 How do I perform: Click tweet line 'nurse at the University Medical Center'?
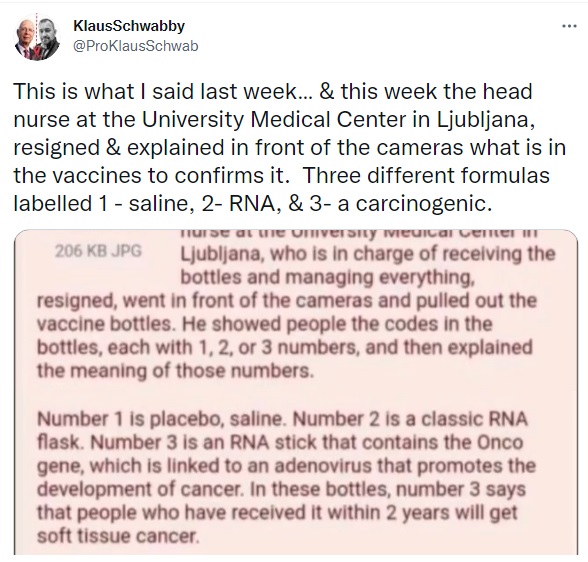[x=274, y=120]
